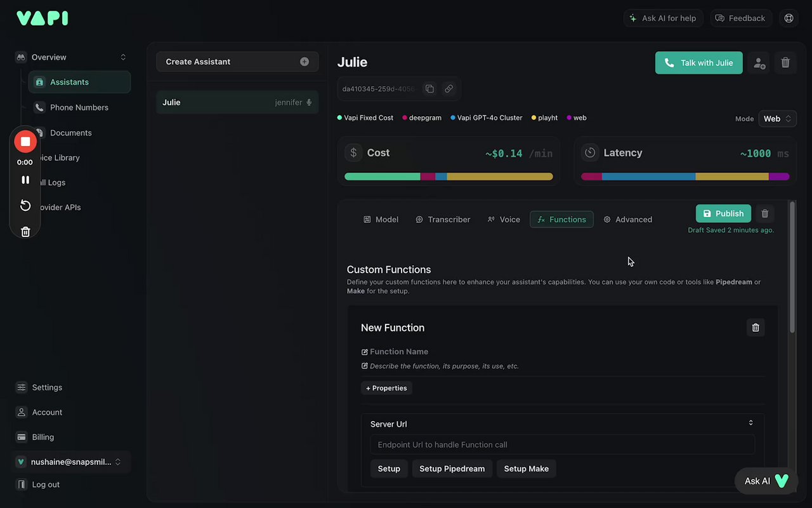Screen dimensions: 812x508
Task: Stop the recording with the red stop button
Action: coord(25,142)
